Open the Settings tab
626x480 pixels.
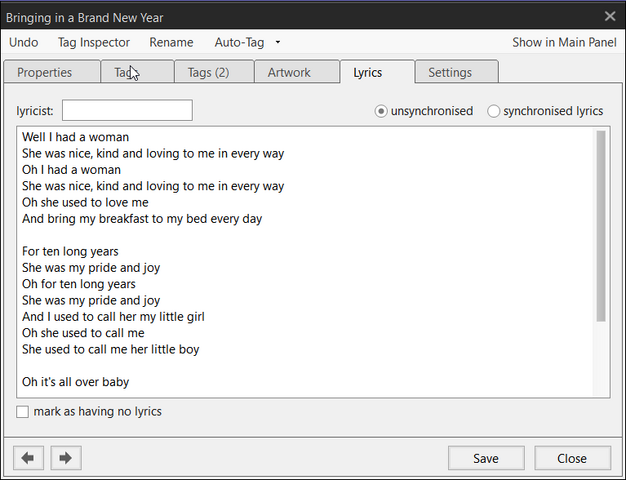(457, 72)
